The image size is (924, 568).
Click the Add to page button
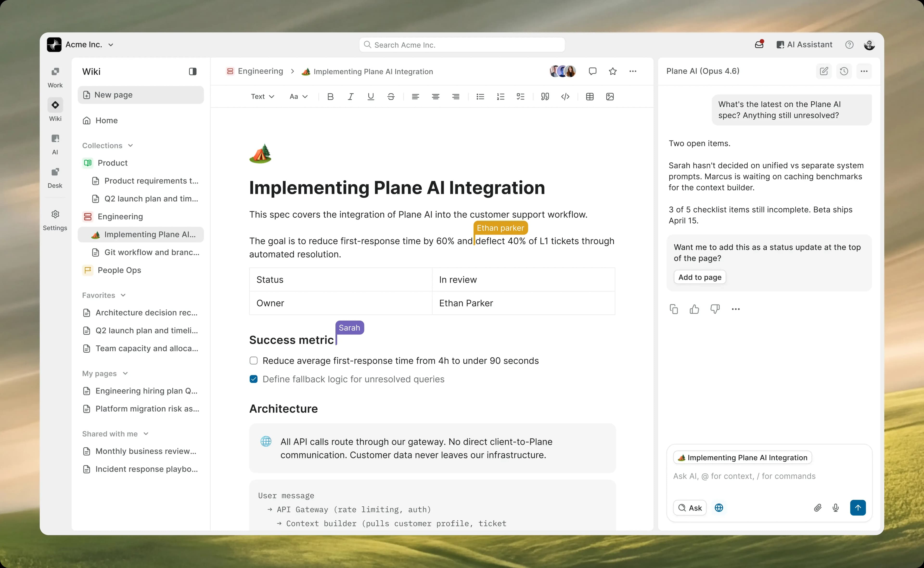click(x=700, y=277)
